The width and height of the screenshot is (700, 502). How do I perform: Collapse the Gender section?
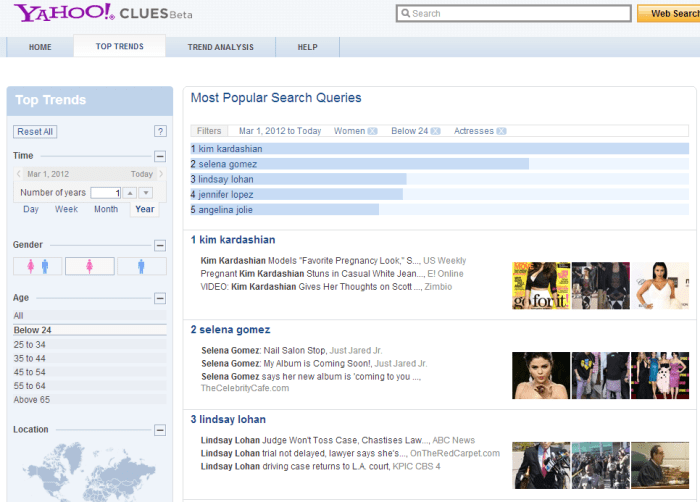(160, 245)
